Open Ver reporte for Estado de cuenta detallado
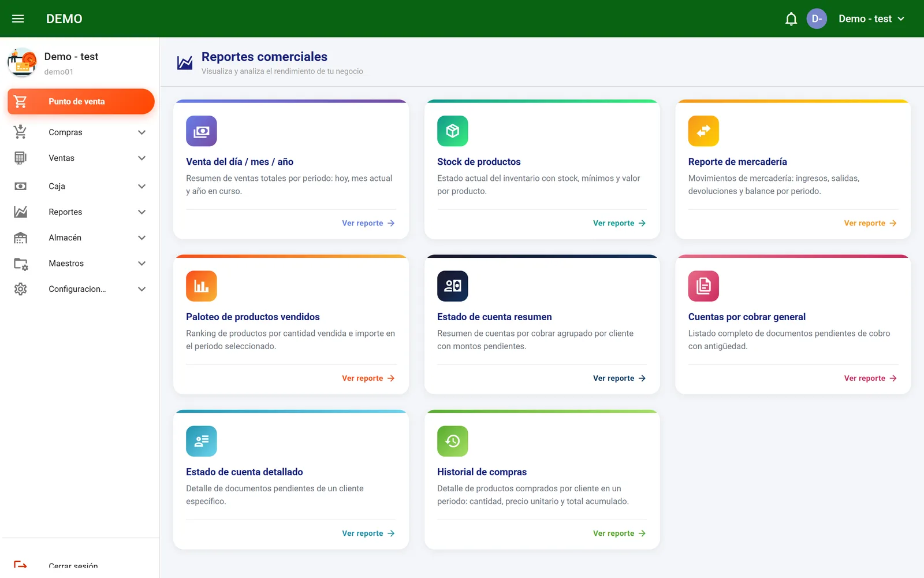This screenshot has width=924, height=578. tap(368, 533)
